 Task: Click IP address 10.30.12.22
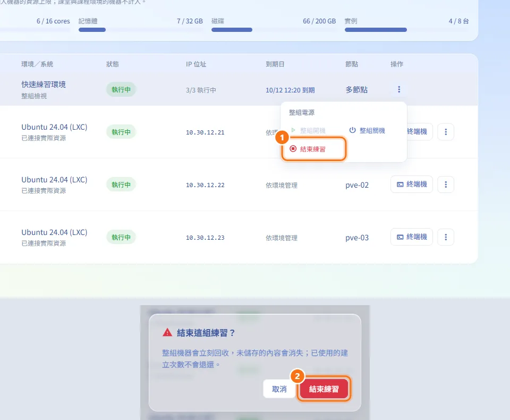[x=205, y=185]
